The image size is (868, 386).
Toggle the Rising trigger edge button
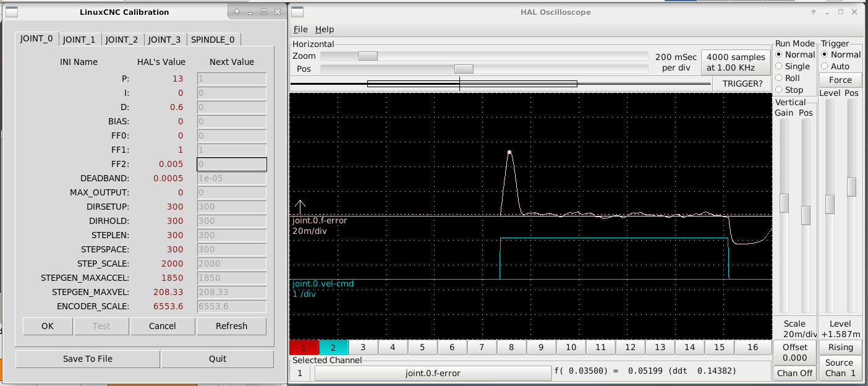pos(840,347)
